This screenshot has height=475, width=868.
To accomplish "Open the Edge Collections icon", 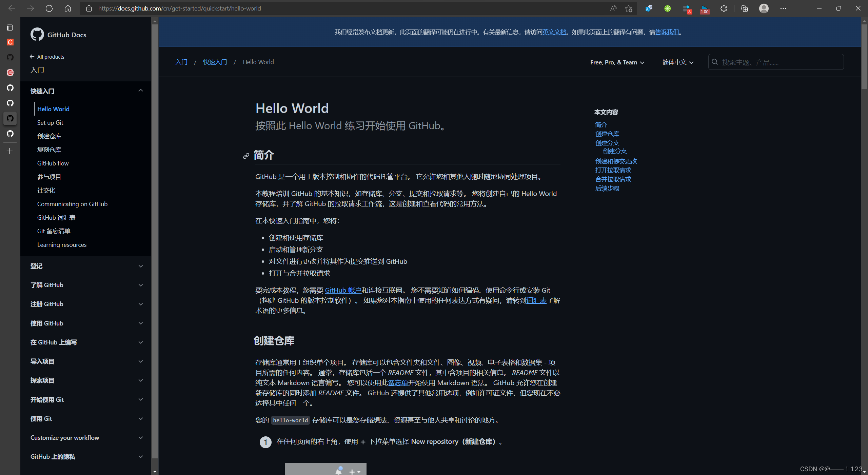I will [745, 8].
